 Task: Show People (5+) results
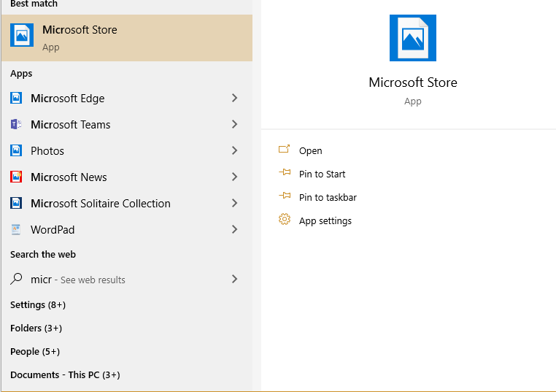pos(35,352)
